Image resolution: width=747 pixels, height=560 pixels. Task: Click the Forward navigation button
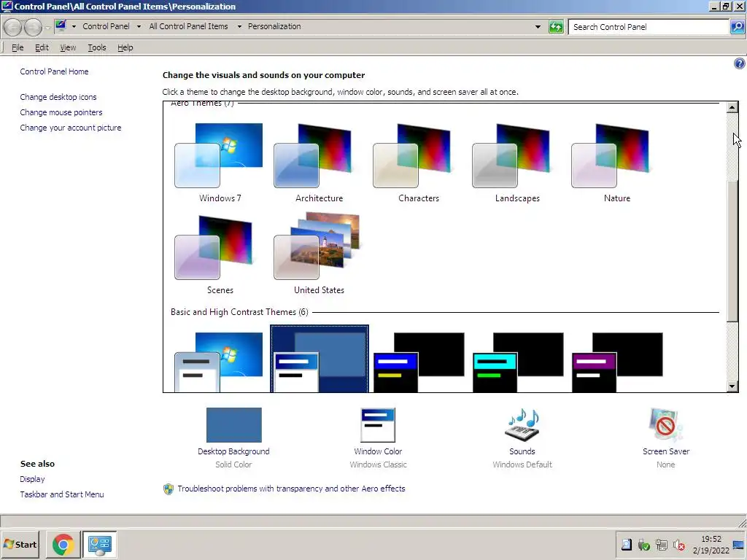33,27
